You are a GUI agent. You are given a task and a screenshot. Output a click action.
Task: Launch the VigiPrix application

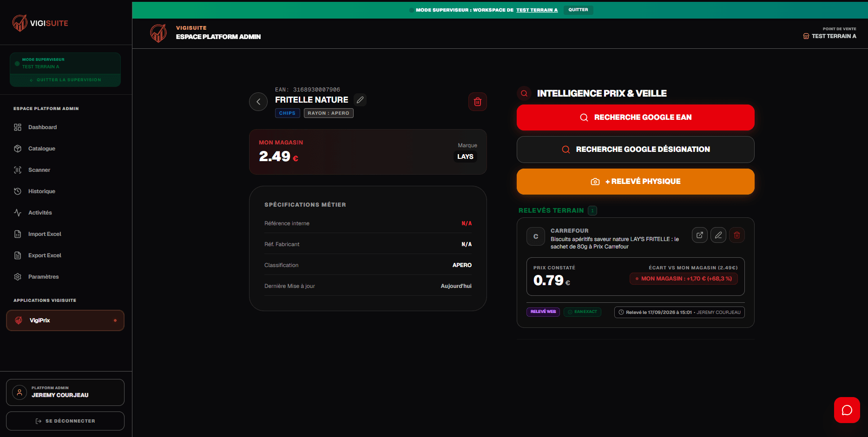(65, 320)
